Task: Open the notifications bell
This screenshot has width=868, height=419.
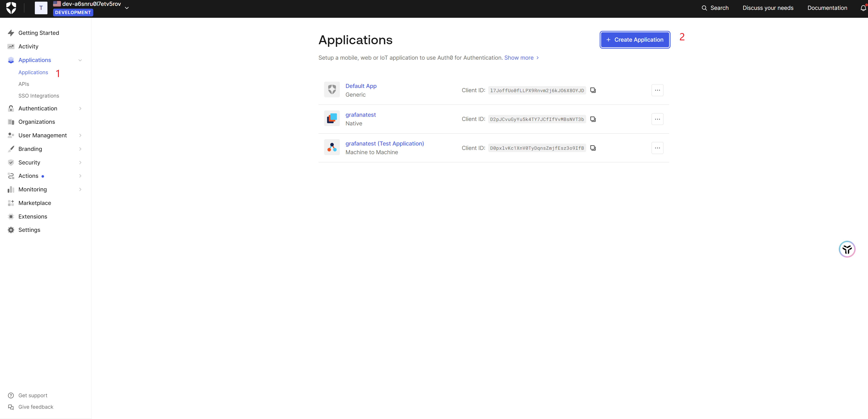Action: point(863,8)
